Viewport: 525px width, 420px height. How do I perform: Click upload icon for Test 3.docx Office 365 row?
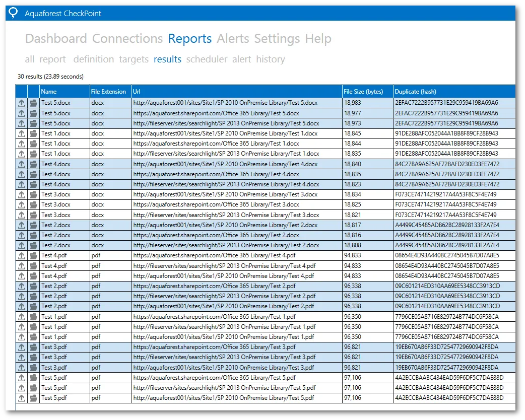pos(22,204)
